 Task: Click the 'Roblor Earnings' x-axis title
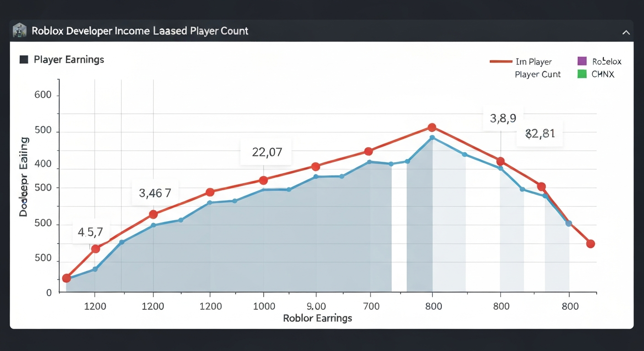pos(318,318)
